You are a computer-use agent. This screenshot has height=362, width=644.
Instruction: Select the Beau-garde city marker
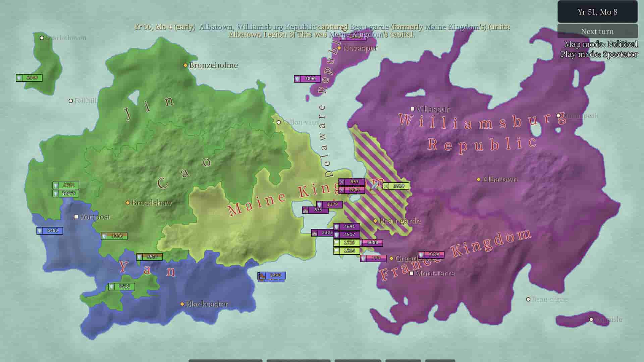click(x=375, y=221)
